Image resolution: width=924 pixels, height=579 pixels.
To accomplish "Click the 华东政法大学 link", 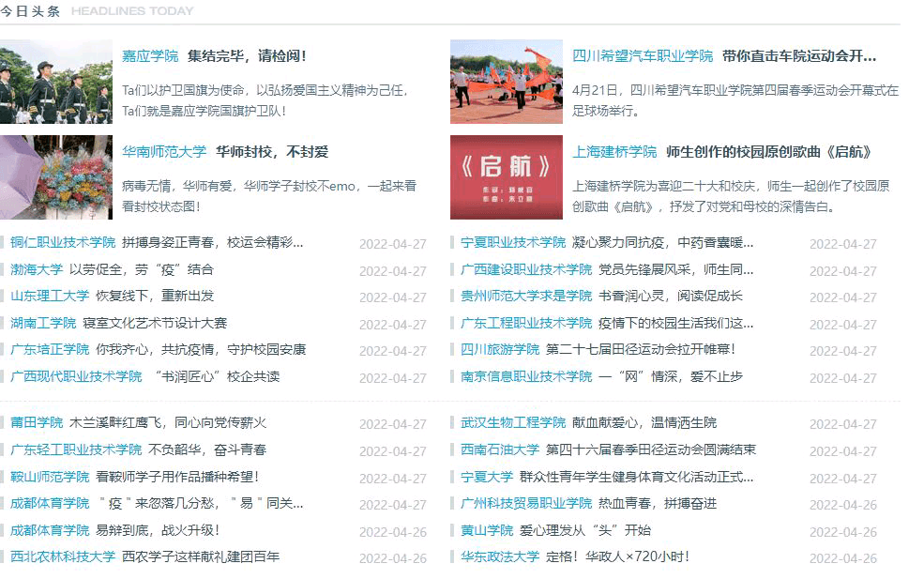I will pos(500,556).
